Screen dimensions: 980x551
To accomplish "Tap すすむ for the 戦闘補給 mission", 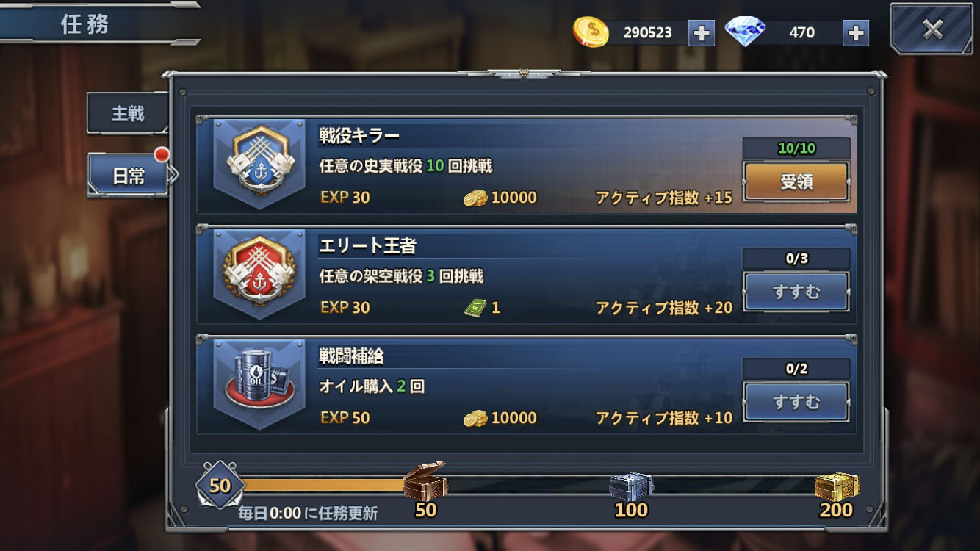I will (x=796, y=402).
